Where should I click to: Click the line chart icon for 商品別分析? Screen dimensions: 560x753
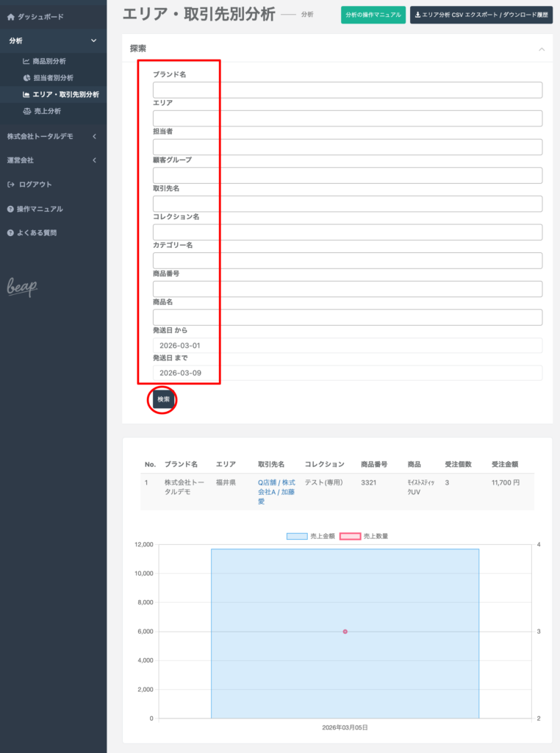(x=26, y=61)
